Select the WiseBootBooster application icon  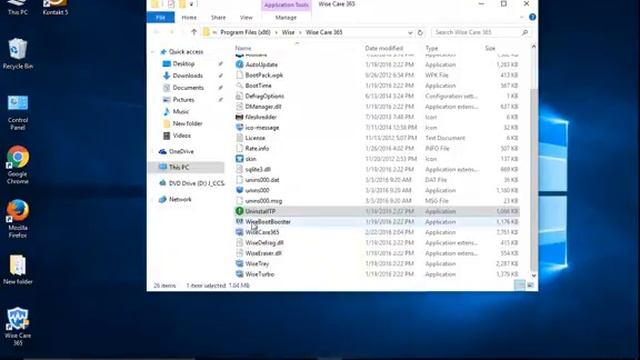pyautogui.click(x=240, y=222)
